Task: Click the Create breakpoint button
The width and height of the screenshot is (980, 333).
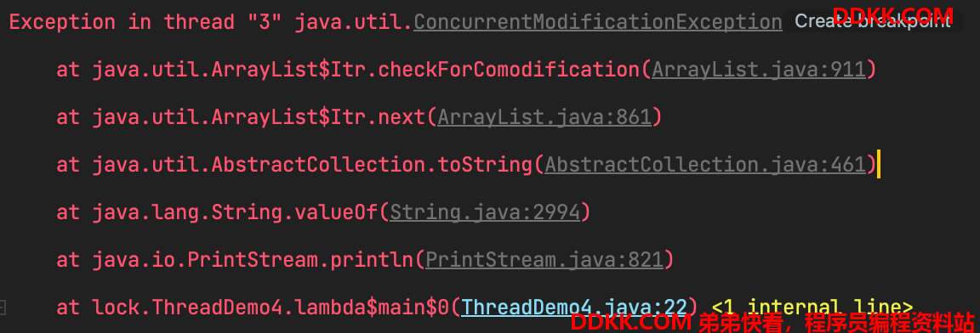Action: [x=873, y=22]
